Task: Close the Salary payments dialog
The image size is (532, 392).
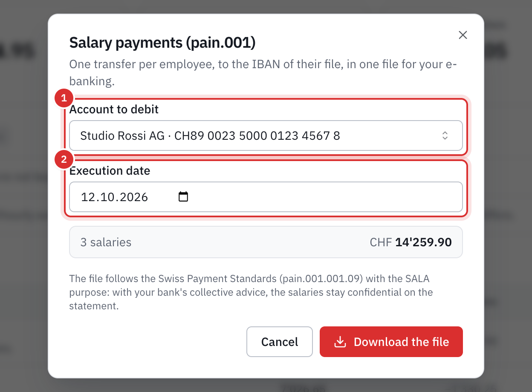Action: [x=463, y=35]
